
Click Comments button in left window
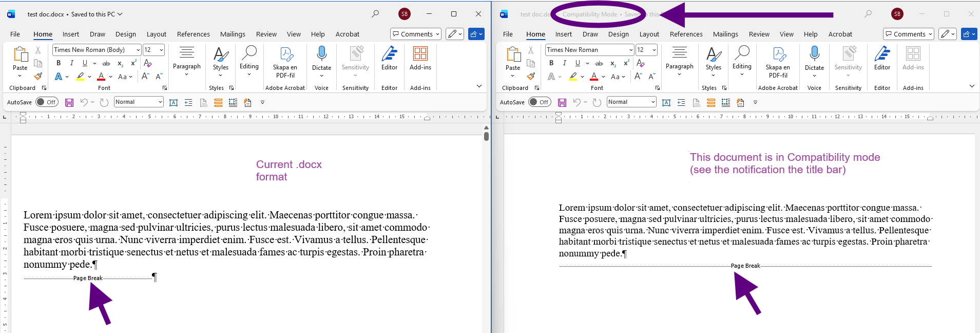tap(416, 34)
